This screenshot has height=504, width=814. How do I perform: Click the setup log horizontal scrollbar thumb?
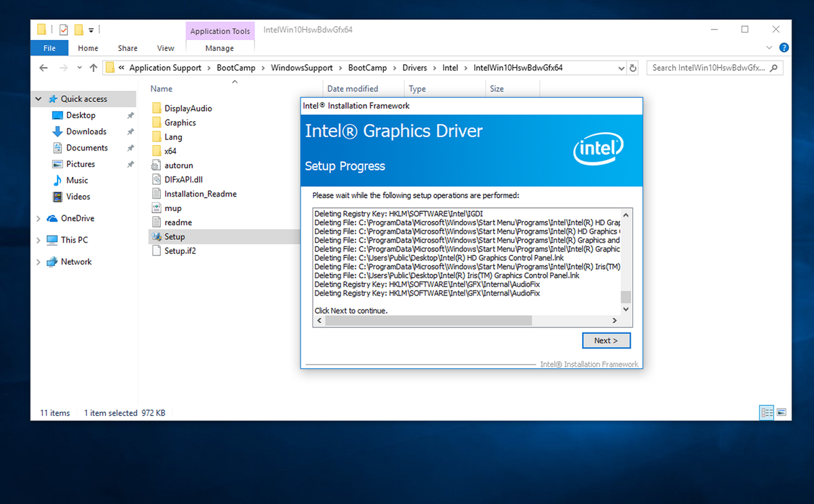pos(428,321)
